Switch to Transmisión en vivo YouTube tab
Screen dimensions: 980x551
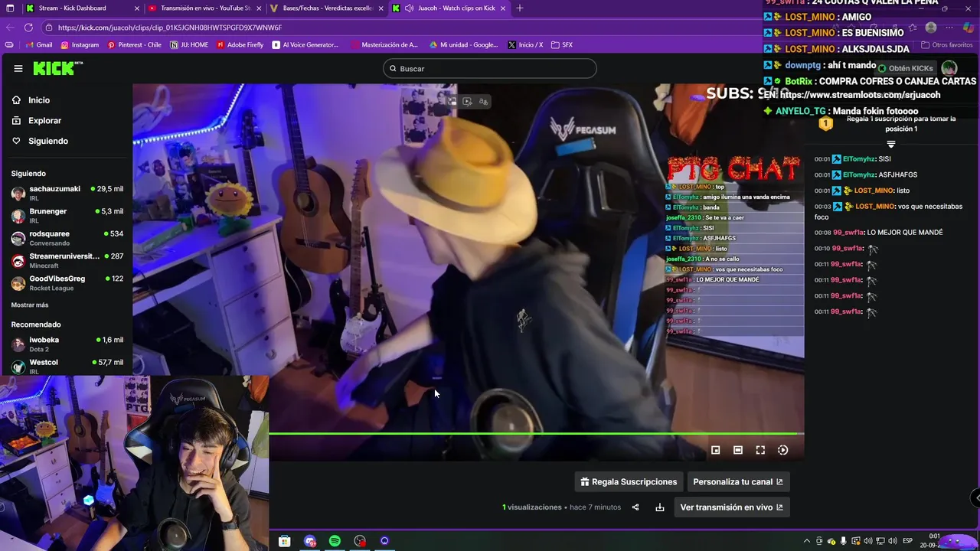click(x=205, y=8)
